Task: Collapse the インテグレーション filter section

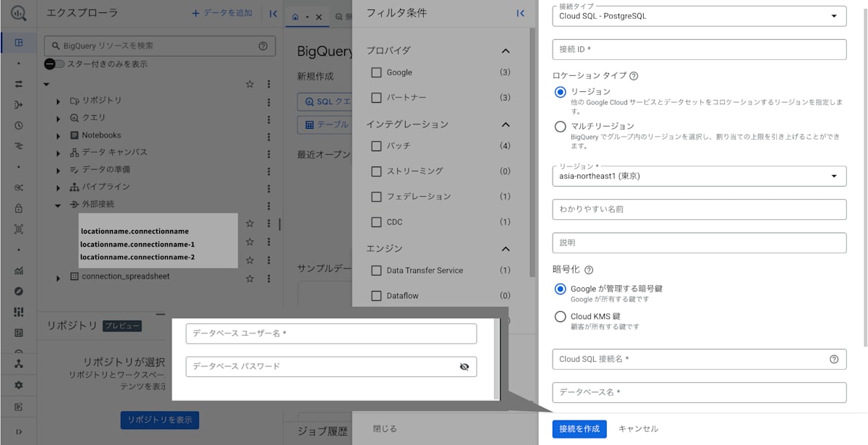Action: coord(506,124)
